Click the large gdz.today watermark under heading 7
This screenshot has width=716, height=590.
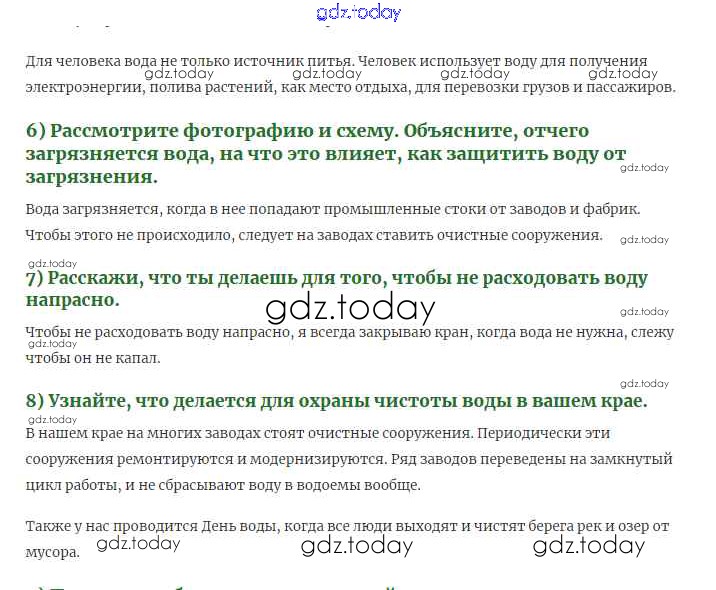pyautogui.click(x=350, y=308)
